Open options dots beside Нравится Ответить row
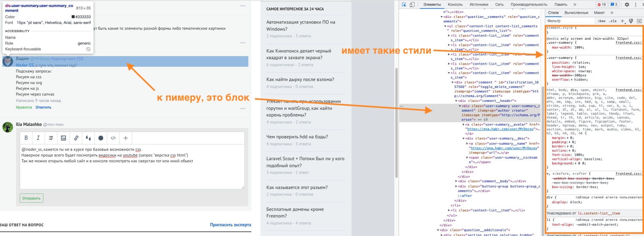The width and height of the screenshot is (644, 236). [243, 109]
